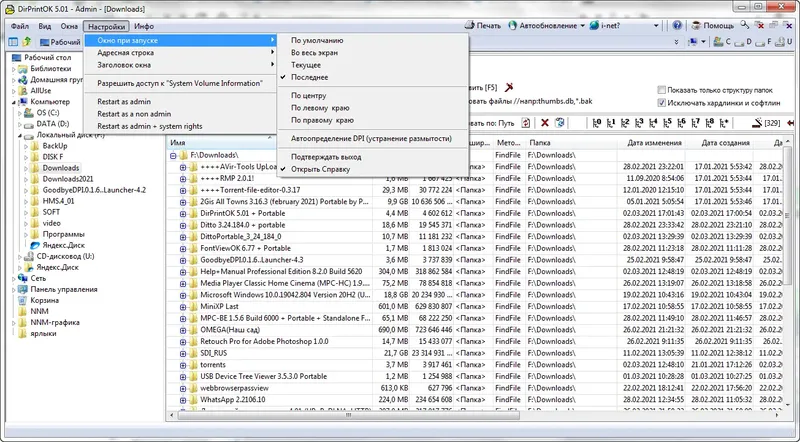Open the computer icon dropdown arrow
The height and width of the screenshot is (442, 800).
tap(703, 42)
